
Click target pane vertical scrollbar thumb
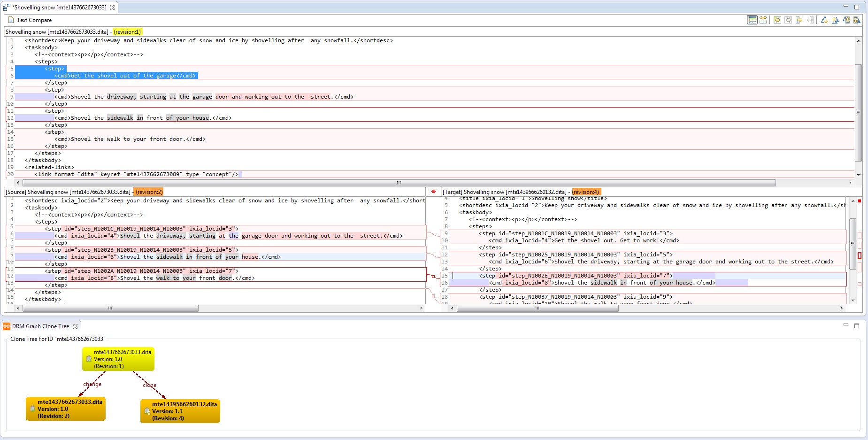pos(853,244)
